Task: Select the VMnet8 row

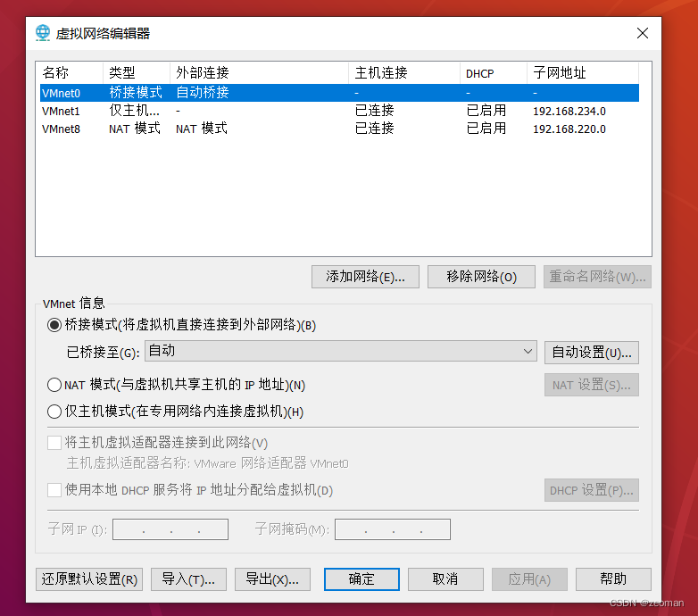Action: coord(339,129)
